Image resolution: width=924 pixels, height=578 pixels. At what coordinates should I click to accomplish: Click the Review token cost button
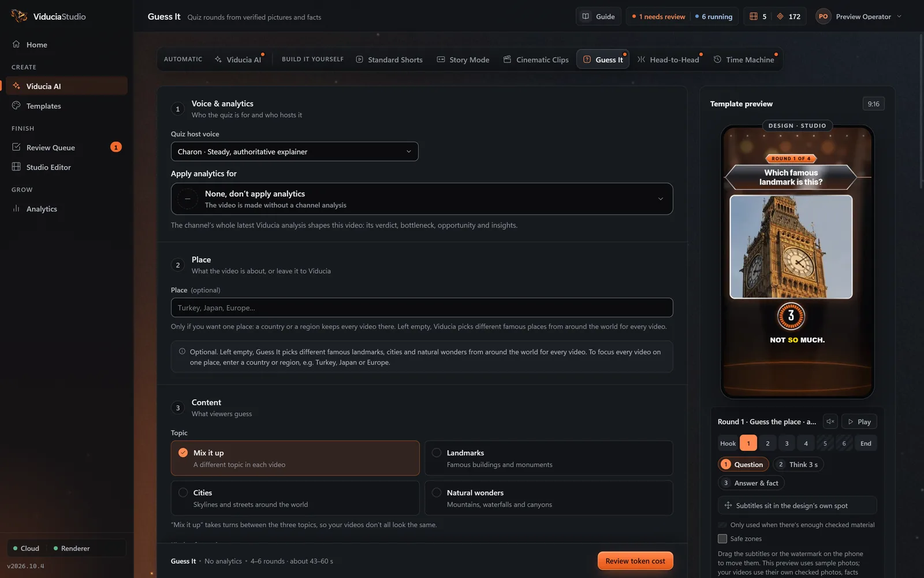[x=635, y=561]
